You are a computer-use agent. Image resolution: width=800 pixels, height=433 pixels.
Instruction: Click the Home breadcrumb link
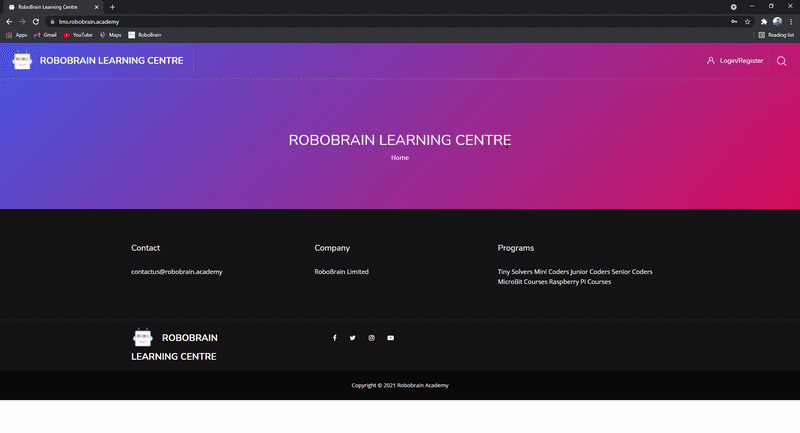pyautogui.click(x=400, y=158)
